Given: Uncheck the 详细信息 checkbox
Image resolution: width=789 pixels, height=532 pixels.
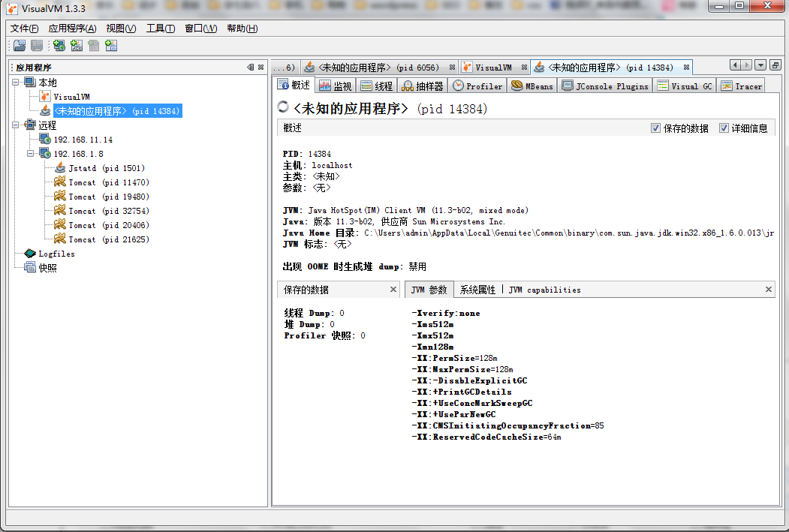Looking at the screenshot, I should [x=724, y=128].
